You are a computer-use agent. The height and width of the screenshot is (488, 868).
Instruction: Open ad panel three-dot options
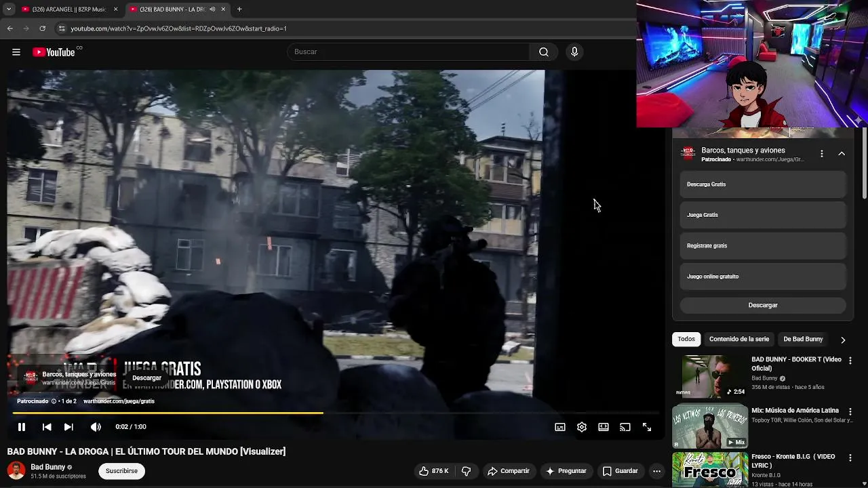coord(821,154)
